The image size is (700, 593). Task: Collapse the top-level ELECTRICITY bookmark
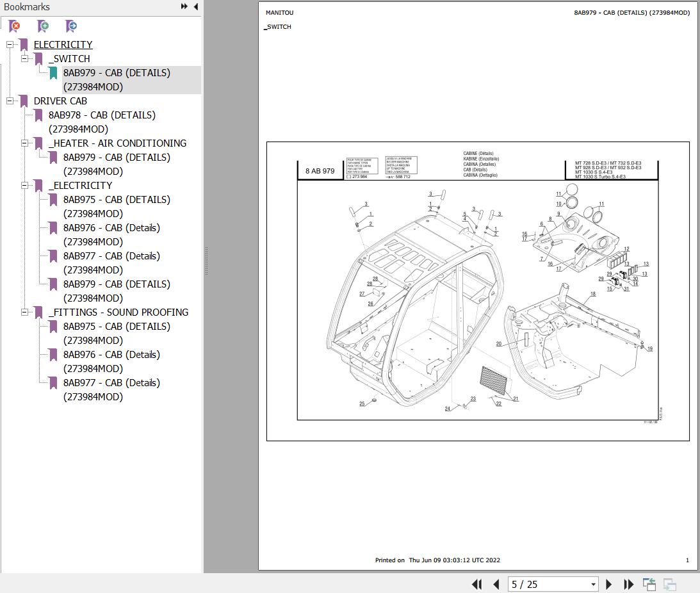[10, 45]
